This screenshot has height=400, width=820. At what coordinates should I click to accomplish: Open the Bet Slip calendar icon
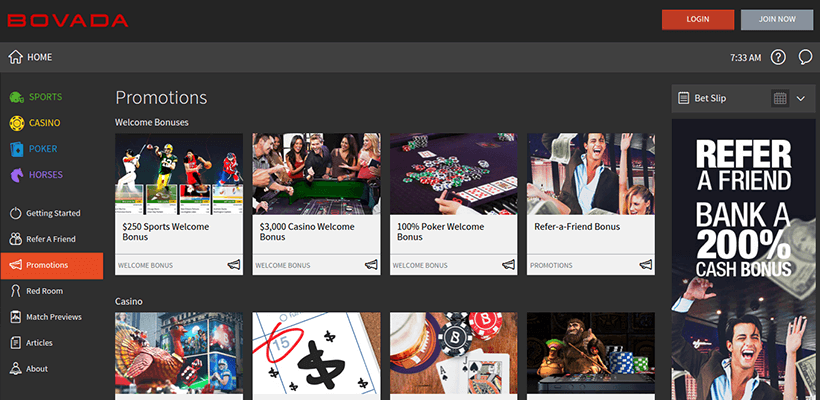tap(780, 98)
